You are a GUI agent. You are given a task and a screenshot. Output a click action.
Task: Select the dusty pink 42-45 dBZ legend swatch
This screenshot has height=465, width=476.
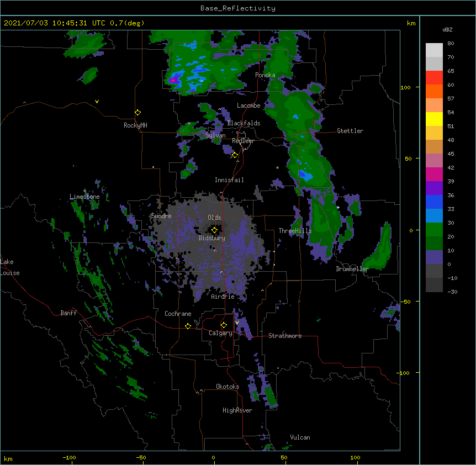click(434, 161)
